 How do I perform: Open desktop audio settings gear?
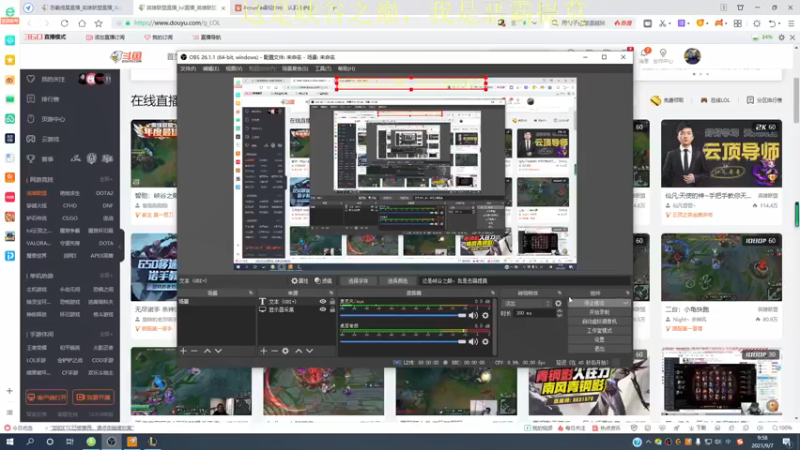tap(486, 341)
